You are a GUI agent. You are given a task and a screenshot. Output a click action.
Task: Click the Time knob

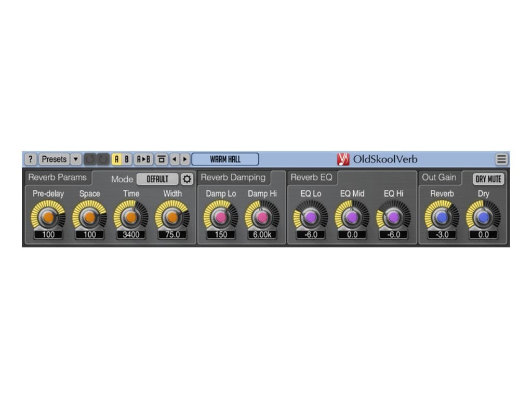131,217
